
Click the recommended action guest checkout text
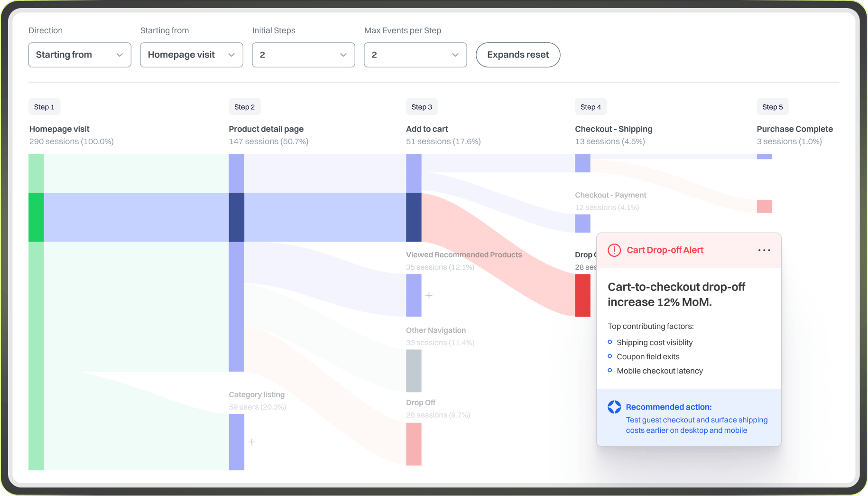tap(696, 425)
